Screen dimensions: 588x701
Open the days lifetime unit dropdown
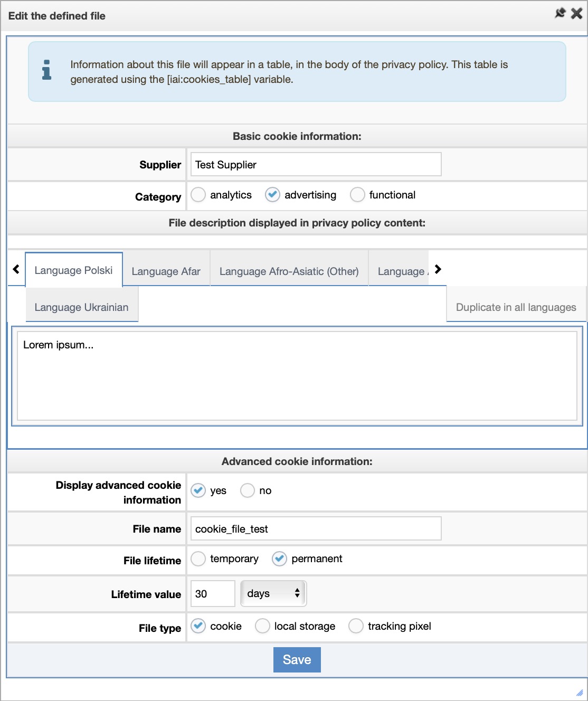tap(273, 594)
